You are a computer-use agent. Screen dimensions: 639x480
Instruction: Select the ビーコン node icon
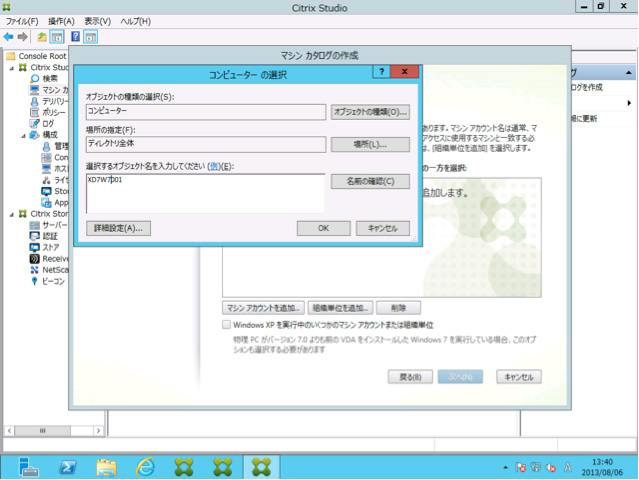(x=35, y=281)
